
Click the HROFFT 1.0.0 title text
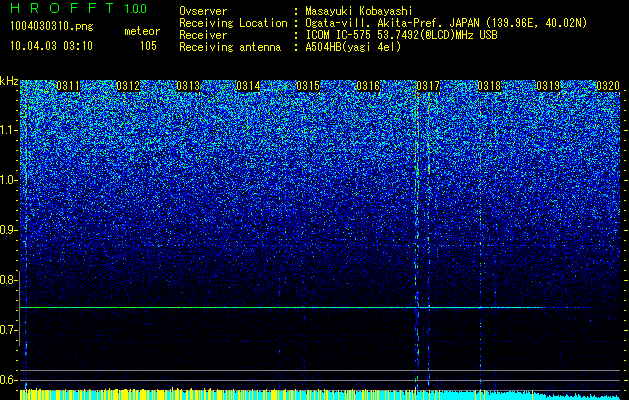tap(79, 8)
